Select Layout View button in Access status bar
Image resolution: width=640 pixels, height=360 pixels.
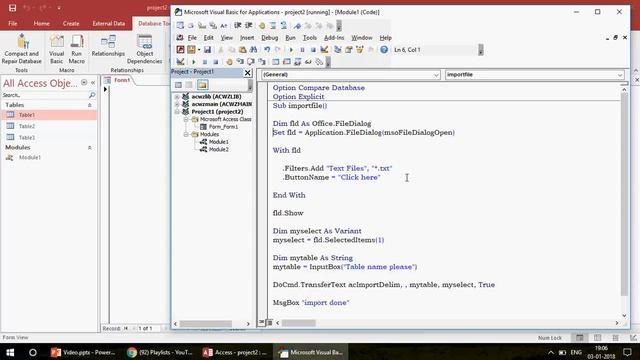[x=616, y=338]
